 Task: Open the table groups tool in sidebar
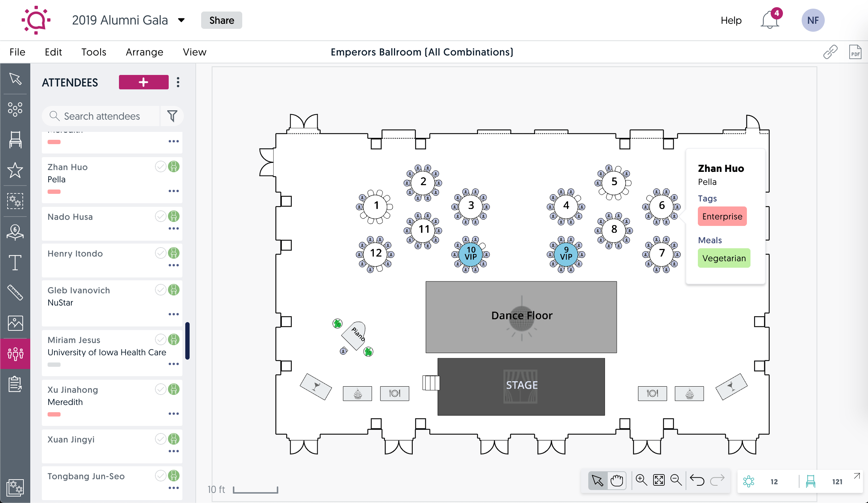(15, 109)
